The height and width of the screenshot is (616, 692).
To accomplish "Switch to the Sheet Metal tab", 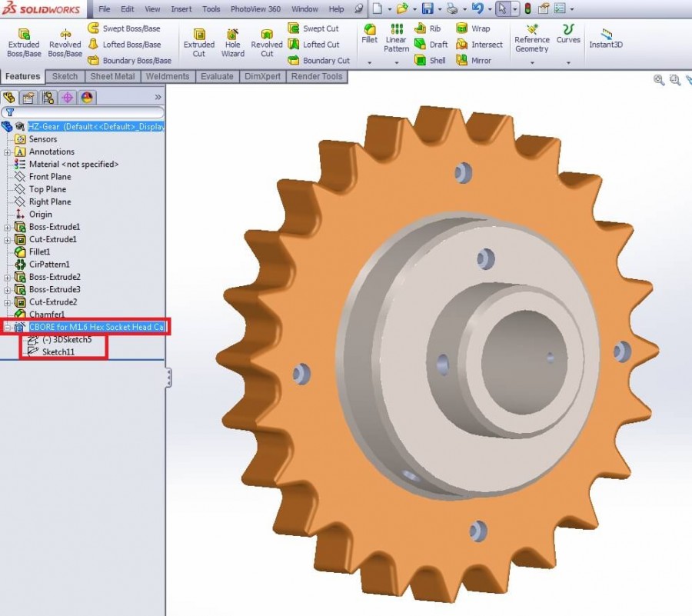I will pos(114,76).
